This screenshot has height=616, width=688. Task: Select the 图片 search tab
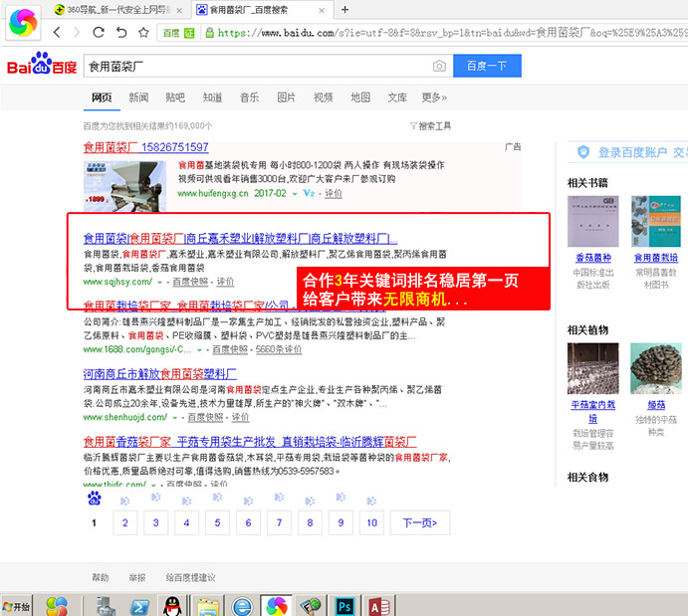(286, 98)
